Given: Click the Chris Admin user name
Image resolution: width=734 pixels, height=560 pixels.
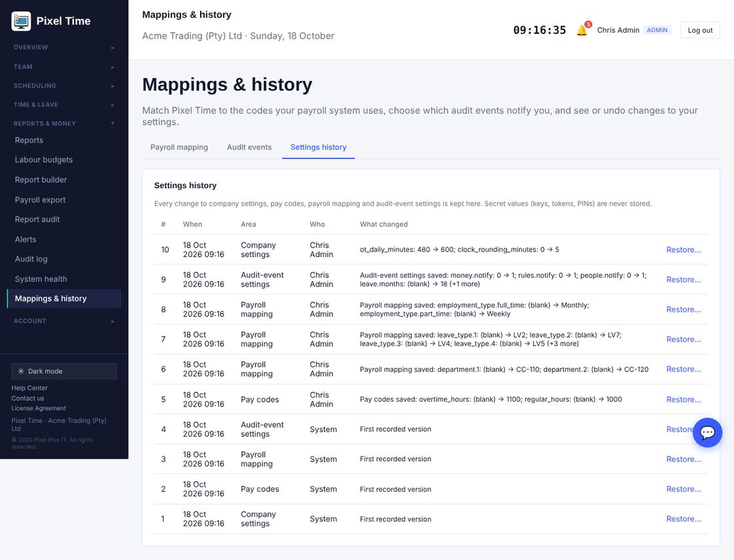Looking at the screenshot, I should (x=618, y=30).
